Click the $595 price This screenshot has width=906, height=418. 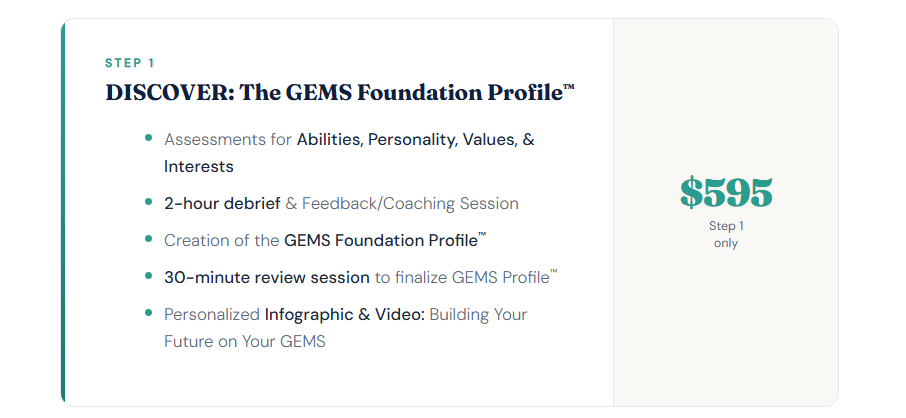pyautogui.click(x=726, y=192)
